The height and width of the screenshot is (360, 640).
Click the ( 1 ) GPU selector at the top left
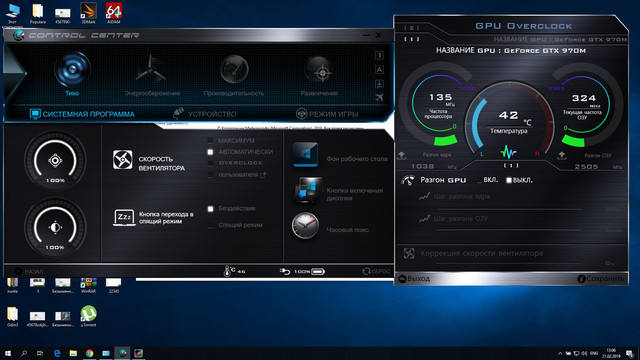[412, 39]
